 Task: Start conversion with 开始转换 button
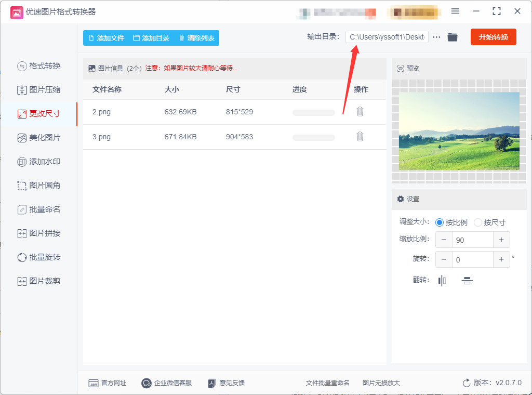pyautogui.click(x=494, y=37)
